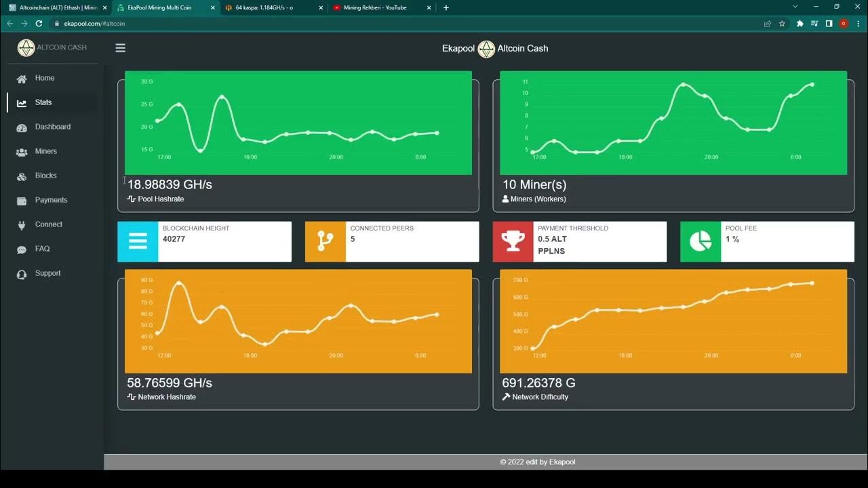
Task: Click the Dashboard gauge icon
Action: pos(22,127)
